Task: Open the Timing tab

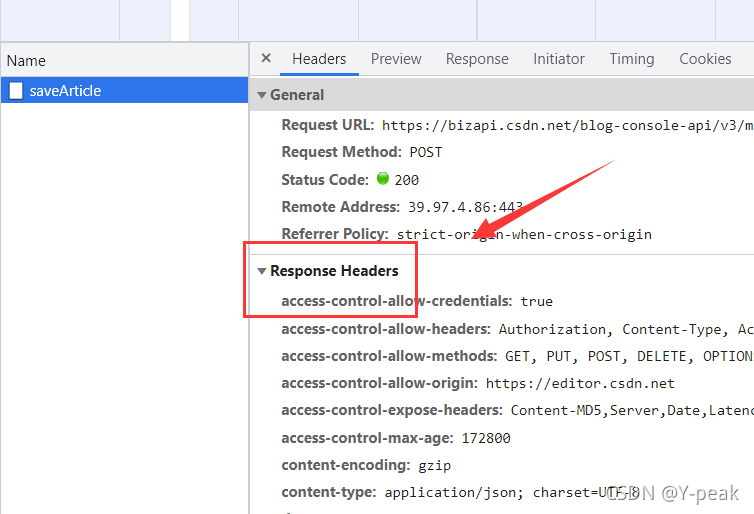Action: tap(631, 59)
